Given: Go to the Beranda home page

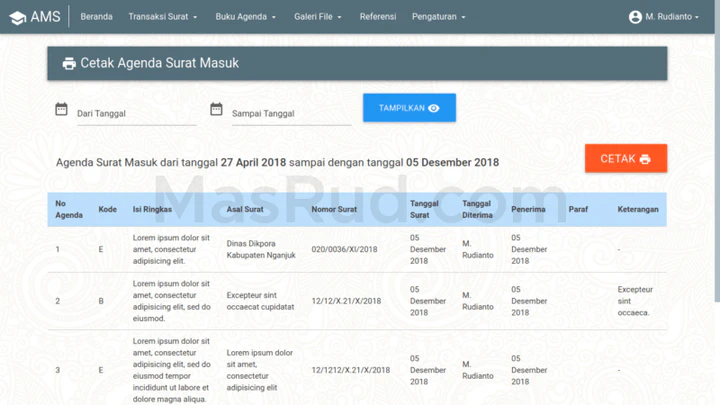Looking at the screenshot, I should click(x=96, y=17).
